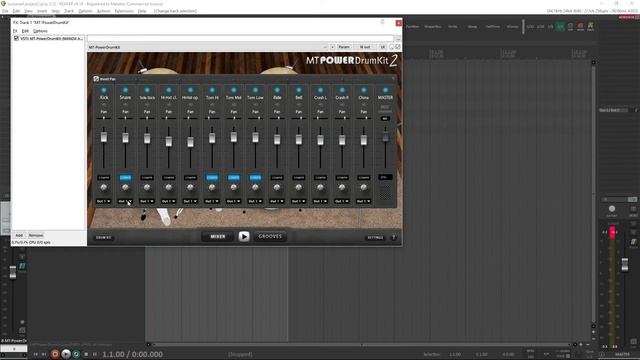Pin the FX window on top
The height and width of the screenshot is (360, 640).
382,22
